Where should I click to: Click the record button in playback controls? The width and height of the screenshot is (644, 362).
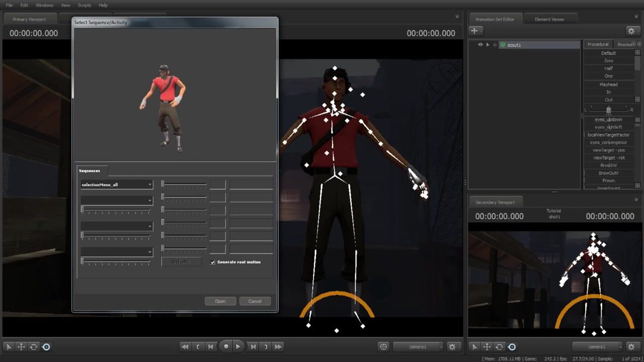point(226,346)
